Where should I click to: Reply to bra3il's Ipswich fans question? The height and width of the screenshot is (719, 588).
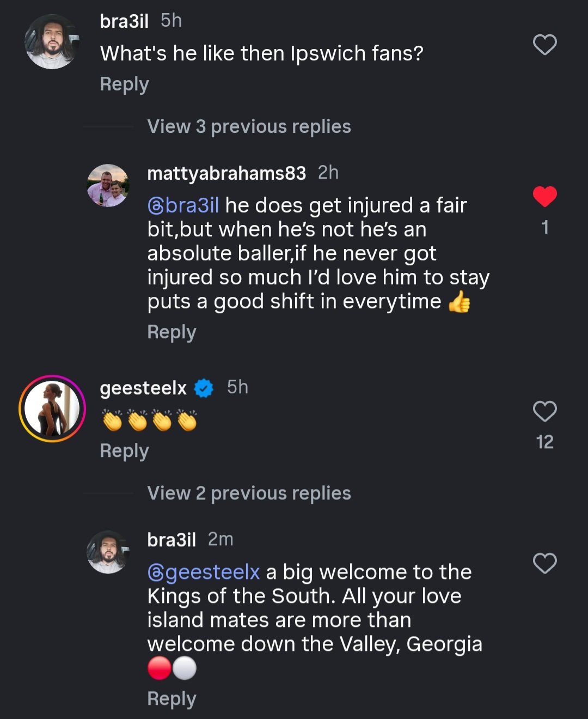click(124, 84)
